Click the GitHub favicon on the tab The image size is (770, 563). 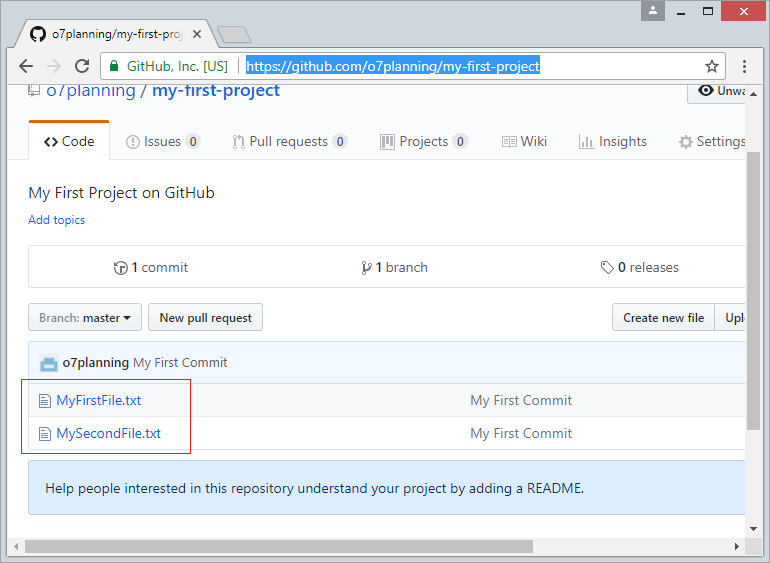pos(38,34)
